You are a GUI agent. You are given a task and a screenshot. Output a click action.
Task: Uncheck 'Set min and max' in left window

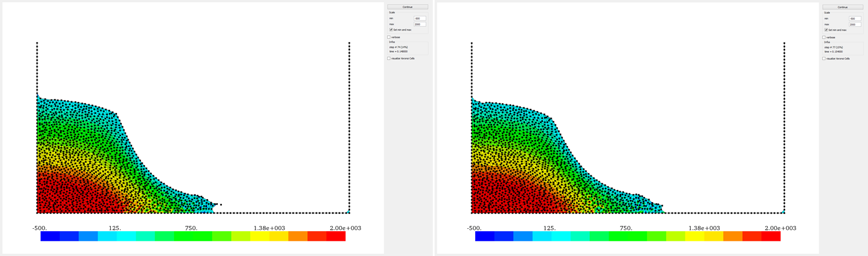pyautogui.click(x=391, y=30)
